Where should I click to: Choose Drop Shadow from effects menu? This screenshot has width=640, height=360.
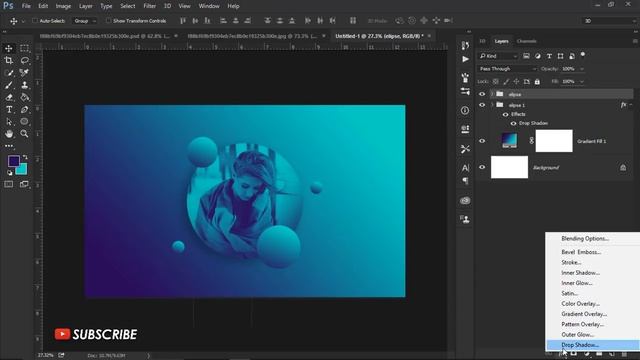click(593, 345)
